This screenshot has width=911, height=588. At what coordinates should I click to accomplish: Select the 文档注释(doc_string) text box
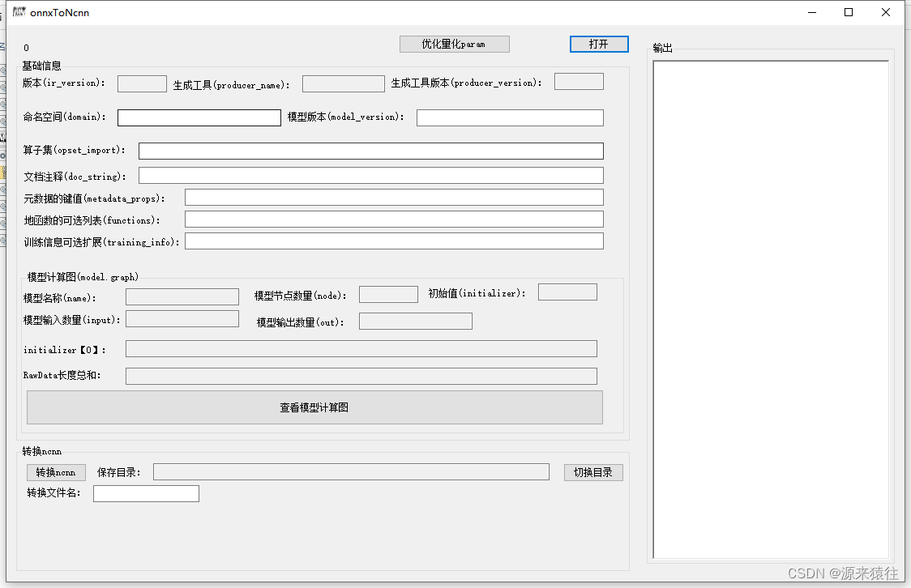click(371, 175)
